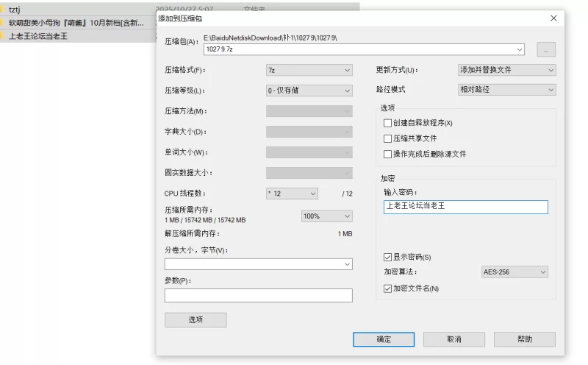
Task: Select the 软萌甜美小母狗 folder row
Action: (76, 23)
